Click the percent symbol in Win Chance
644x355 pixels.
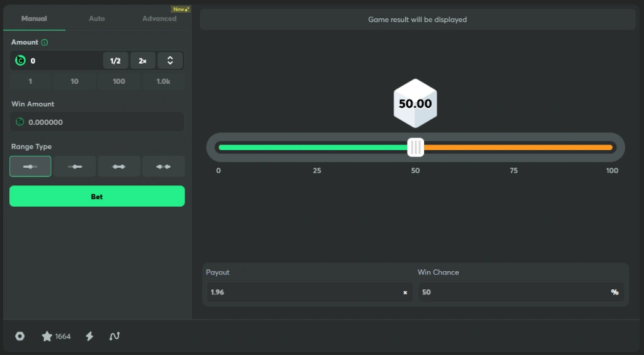click(614, 292)
